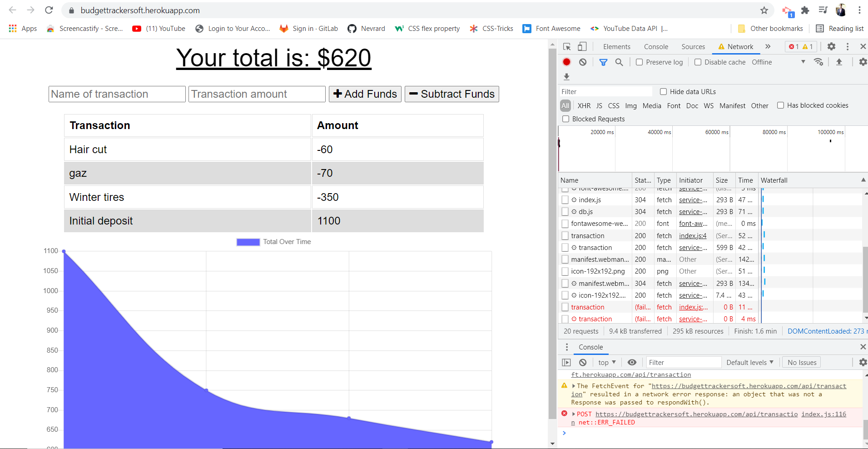868x449 pixels.
Task: Open the Other bookmarks folder
Action: (x=770, y=28)
